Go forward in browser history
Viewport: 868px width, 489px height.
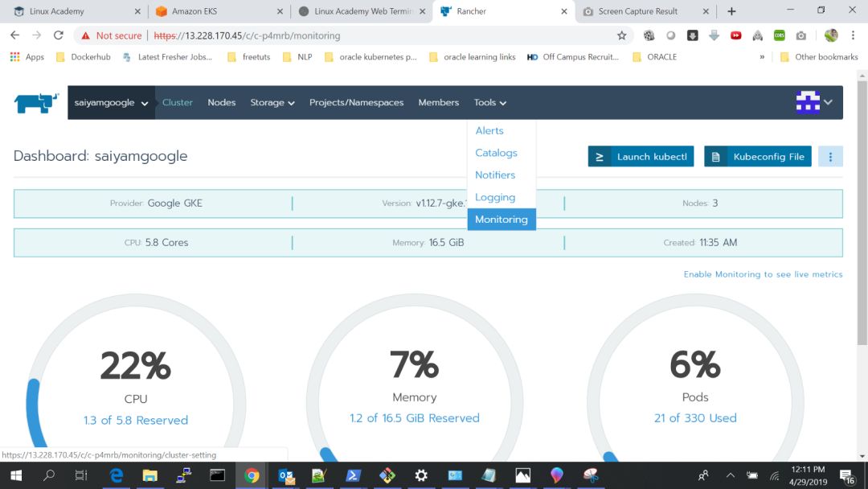point(36,35)
